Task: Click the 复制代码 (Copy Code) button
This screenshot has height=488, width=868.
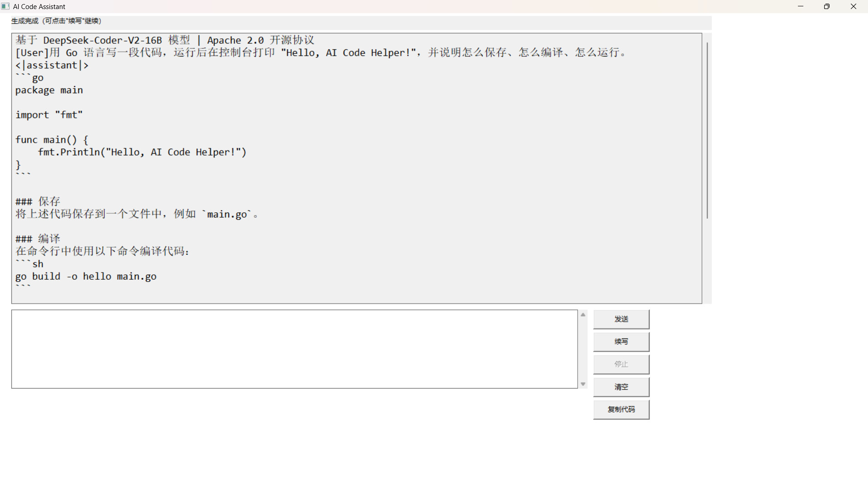Action: pyautogui.click(x=621, y=409)
